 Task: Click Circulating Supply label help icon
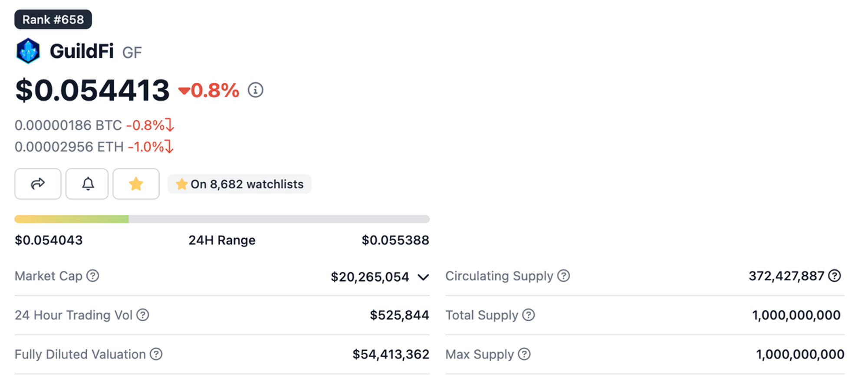563,276
